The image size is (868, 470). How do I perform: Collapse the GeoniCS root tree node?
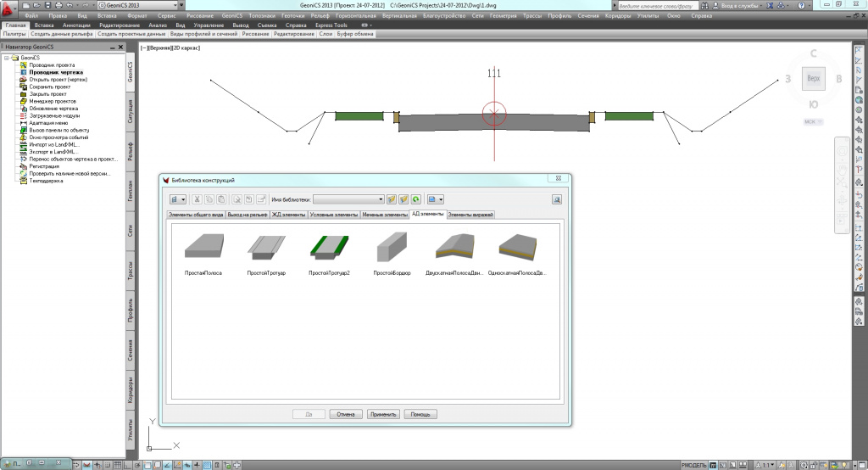[7, 58]
